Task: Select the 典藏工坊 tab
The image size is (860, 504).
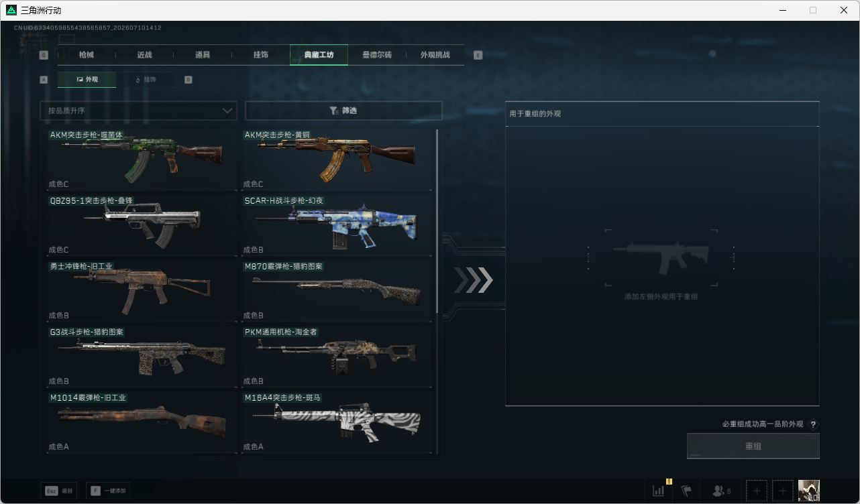Action: click(x=319, y=55)
